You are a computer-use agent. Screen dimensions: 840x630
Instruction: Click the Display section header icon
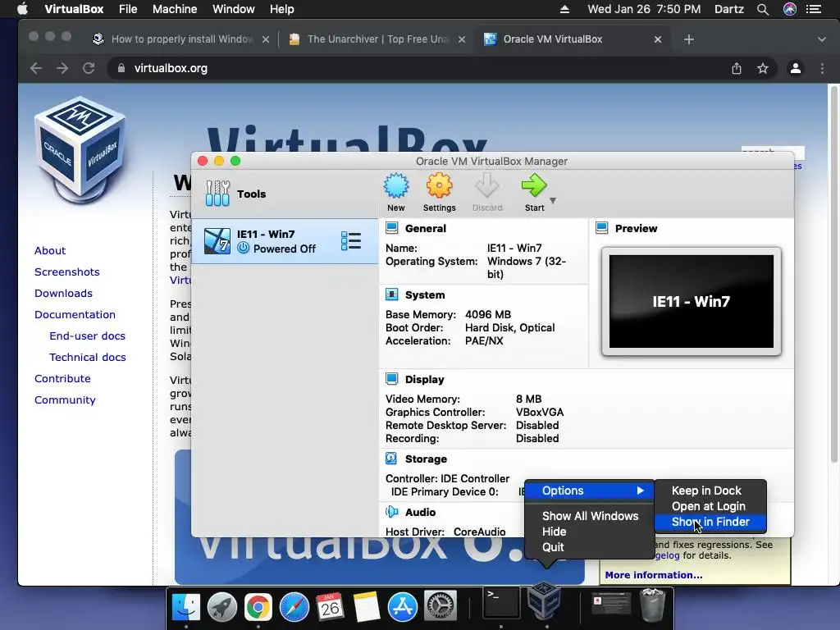(391, 379)
